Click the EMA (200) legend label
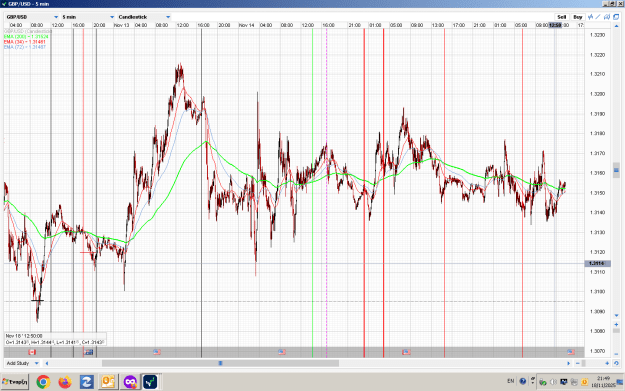Screen dimensions: 625x391 (x=26, y=37)
